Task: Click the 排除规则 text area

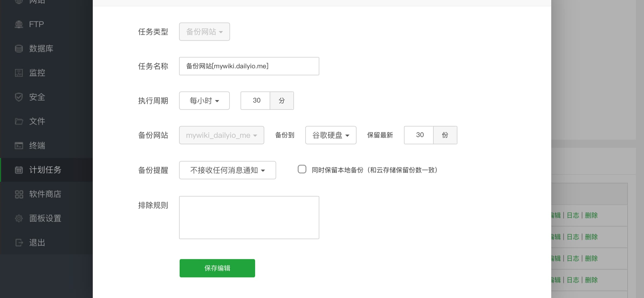Action: (249, 218)
